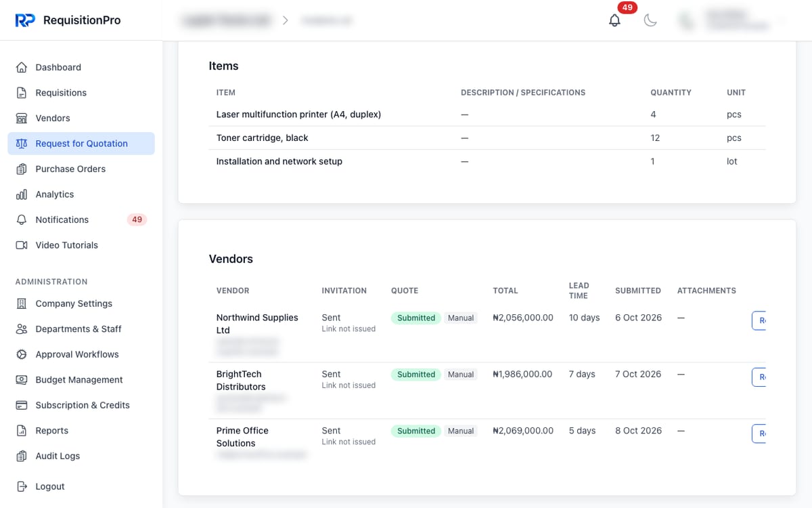Select the ₦1,986,000.00 total amount
Image resolution: width=812 pixels, height=508 pixels.
[522, 374]
